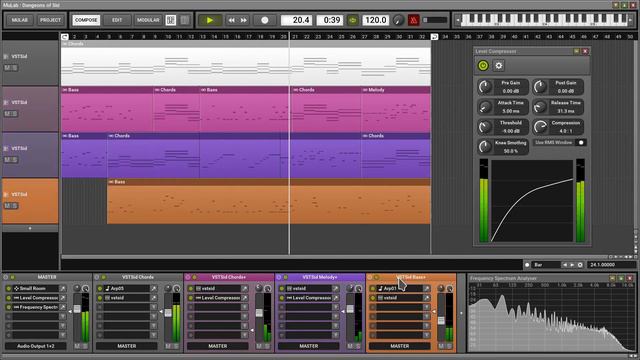The width and height of the screenshot is (640, 360).
Task: Click the fast forward transport button
Action: point(244,20)
